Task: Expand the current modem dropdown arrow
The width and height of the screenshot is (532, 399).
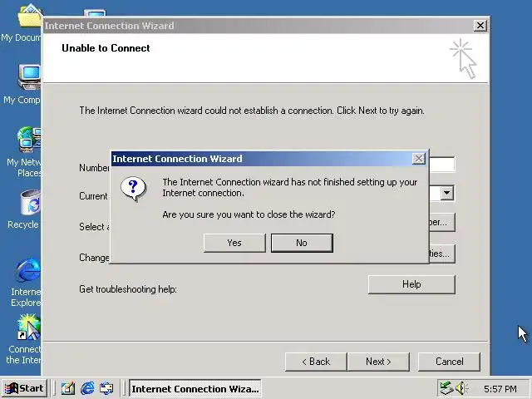Action: pyautogui.click(x=447, y=194)
